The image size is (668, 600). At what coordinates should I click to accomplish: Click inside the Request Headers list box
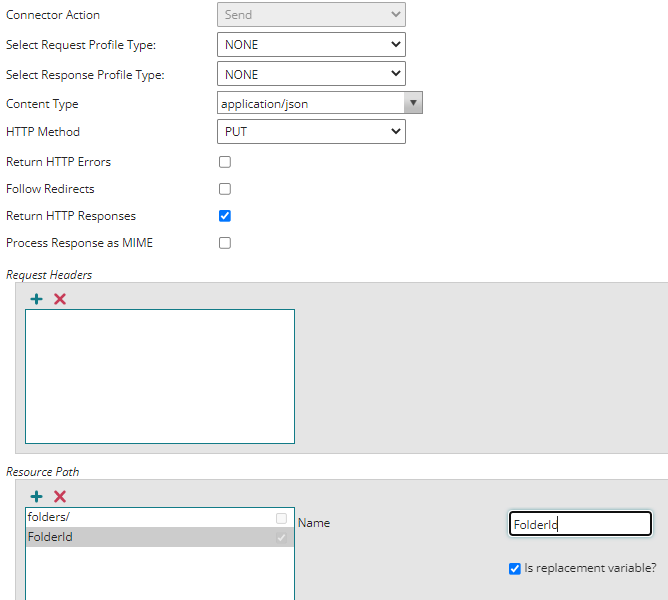coord(160,376)
